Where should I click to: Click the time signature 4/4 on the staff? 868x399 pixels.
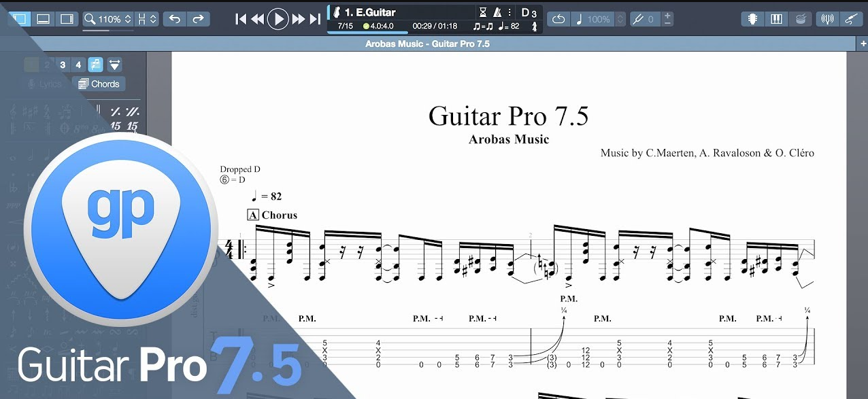(x=229, y=249)
